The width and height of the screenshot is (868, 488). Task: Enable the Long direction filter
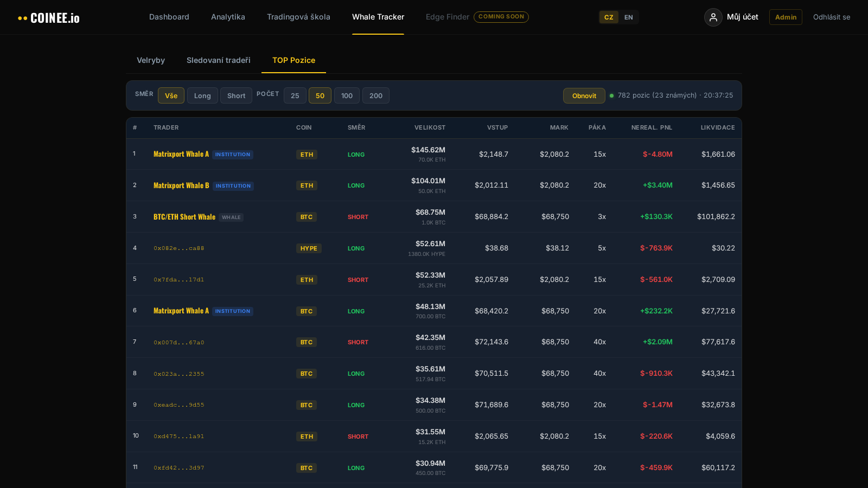[202, 95]
